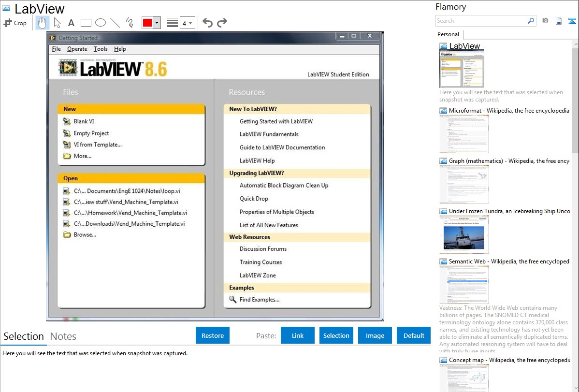Choose the arrow pointer tool
The image size is (579, 392).
pos(57,23)
